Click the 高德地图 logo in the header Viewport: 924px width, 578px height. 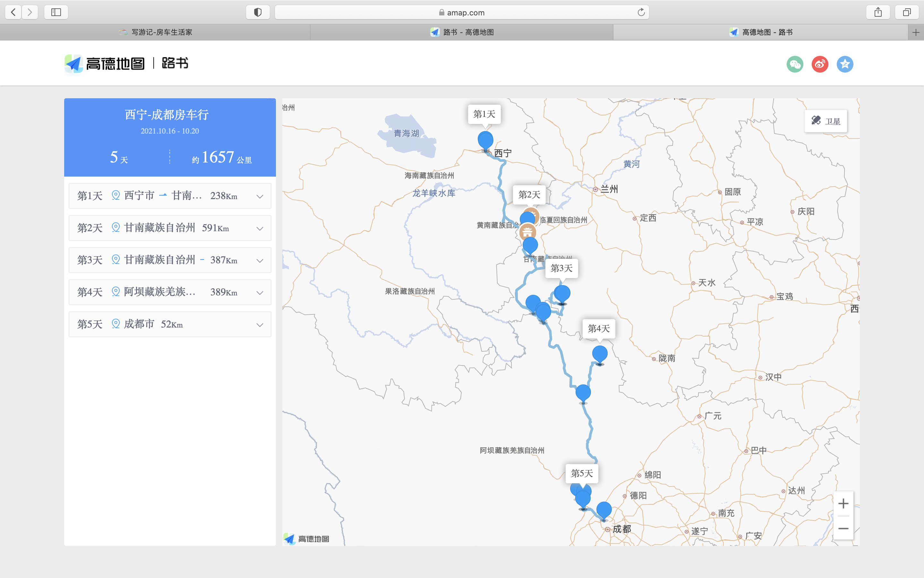[x=105, y=64]
